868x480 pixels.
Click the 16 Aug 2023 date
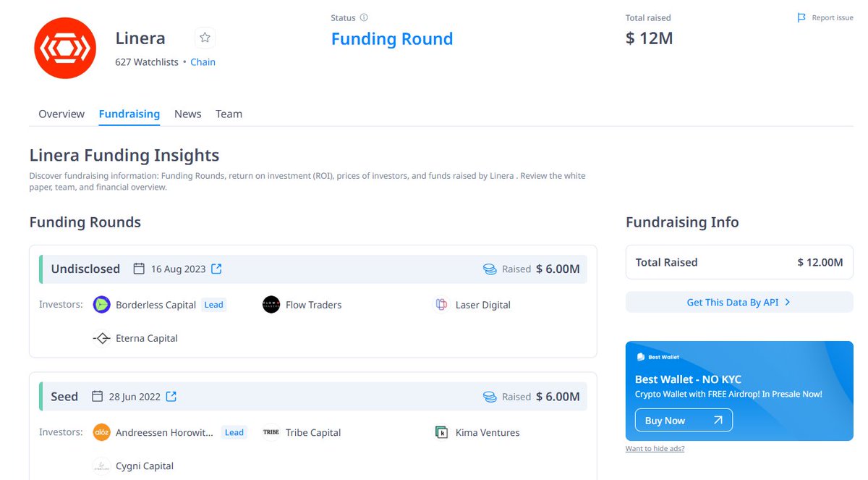click(x=179, y=269)
